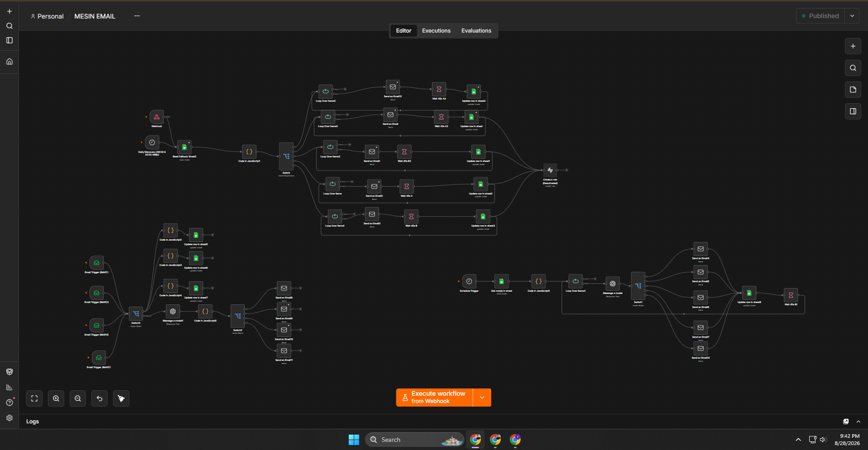Click the Switch2 node
The width and height of the screenshot is (868, 450).
tap(238, 316)
